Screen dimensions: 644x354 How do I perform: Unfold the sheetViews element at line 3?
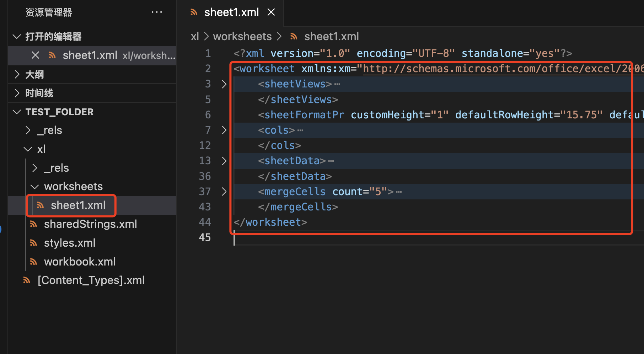coord(224,84)
